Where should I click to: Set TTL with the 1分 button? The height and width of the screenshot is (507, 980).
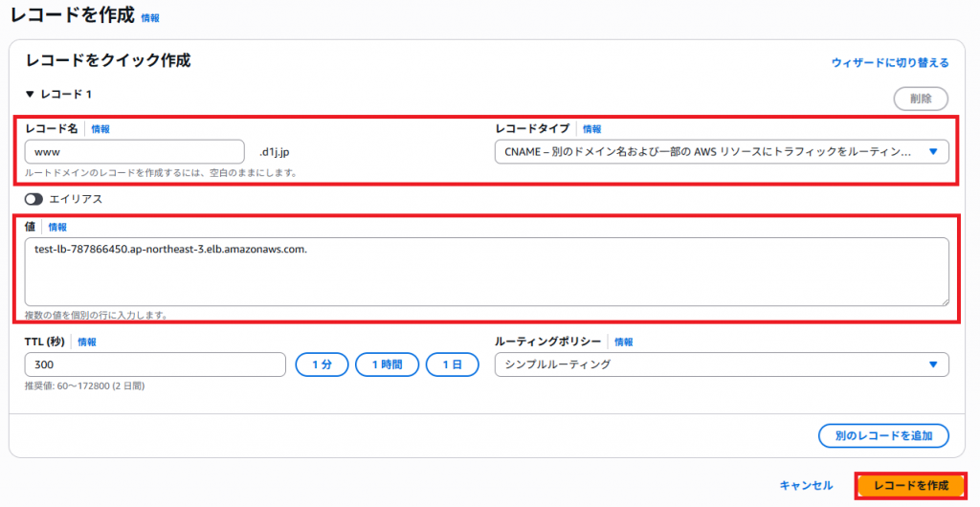point(322,364)
